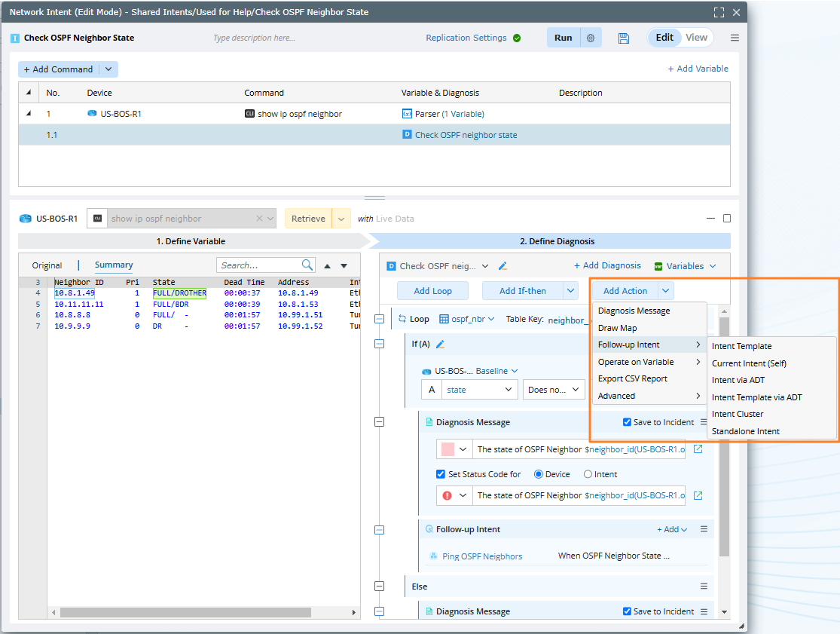The image size is (840, 634).
Task: Open the Variables dropdown
Action: (x=685, y=266)
